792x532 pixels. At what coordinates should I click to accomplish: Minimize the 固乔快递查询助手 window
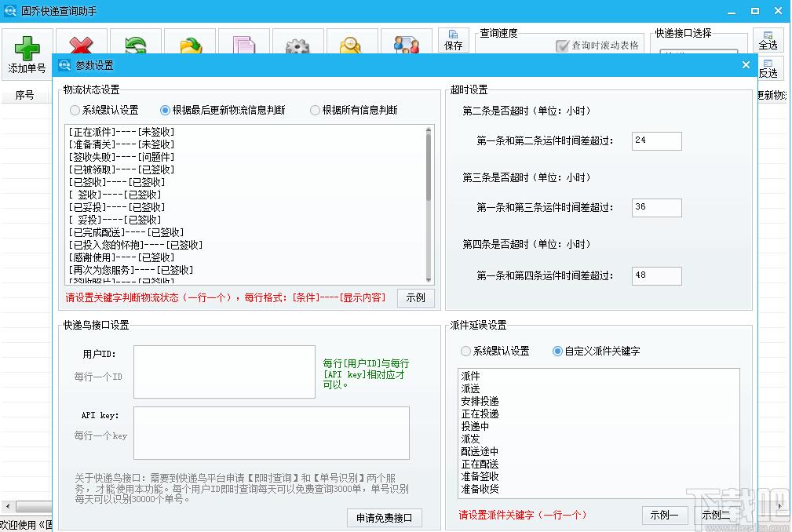coord(732,11)
